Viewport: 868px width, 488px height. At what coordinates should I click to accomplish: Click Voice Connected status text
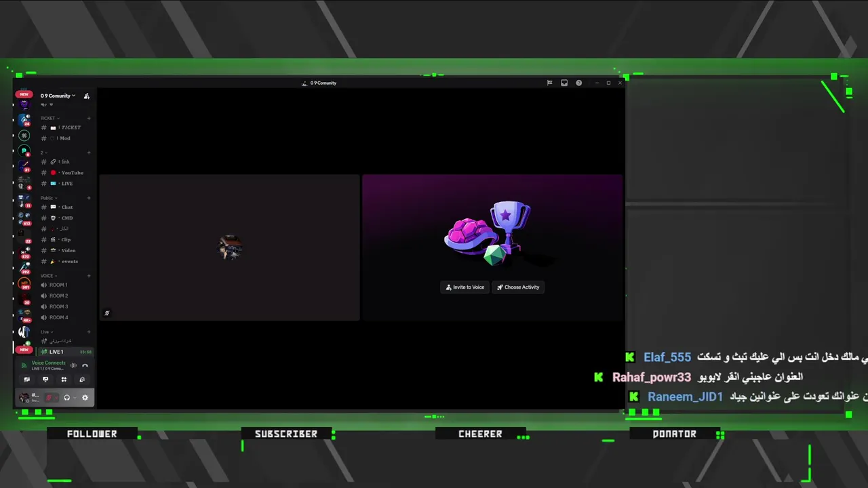tap(48, 363)
